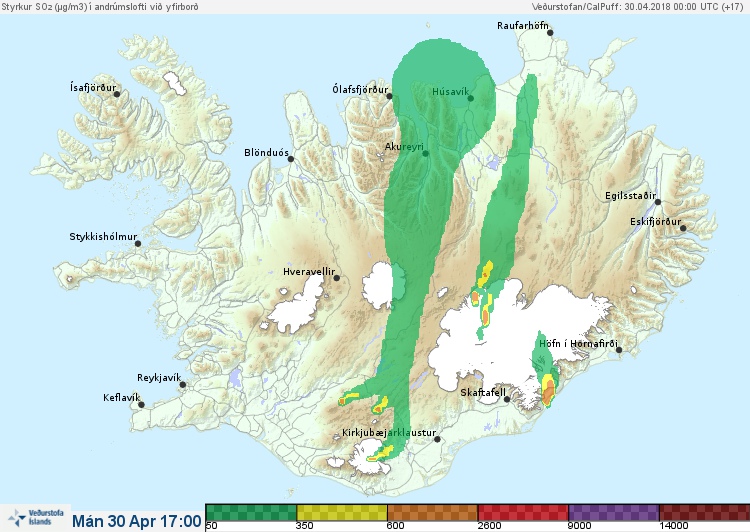Click the '350' legend value
The width and height of the screenshot is (750, 532).
(x=305, y=526)
